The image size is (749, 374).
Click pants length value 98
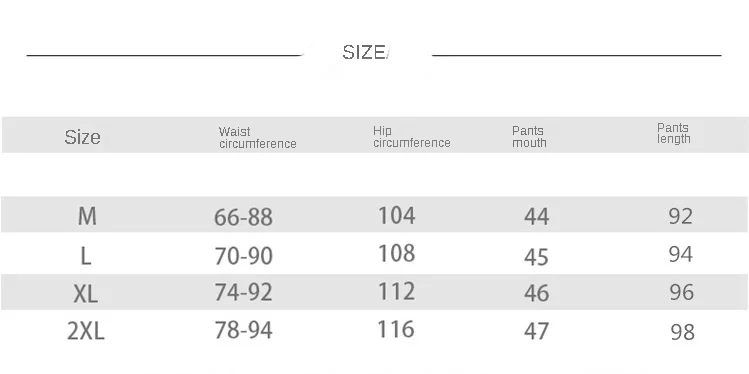coord(683,332)
